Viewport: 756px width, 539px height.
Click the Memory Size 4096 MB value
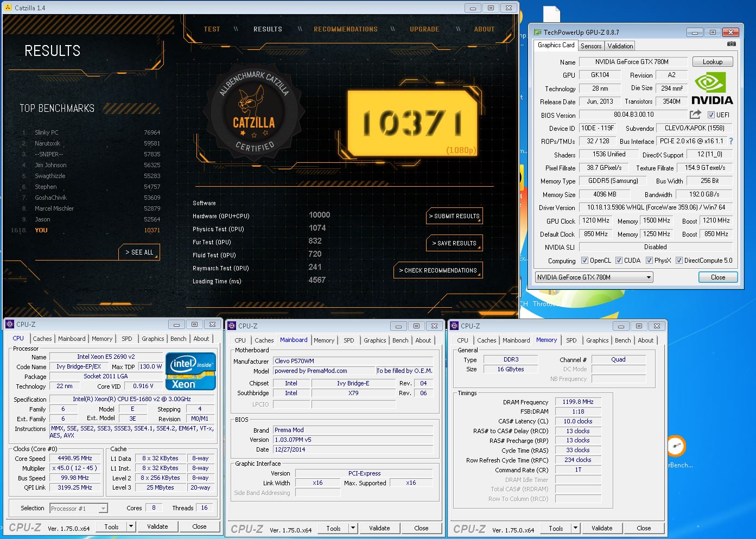point(604,194)
